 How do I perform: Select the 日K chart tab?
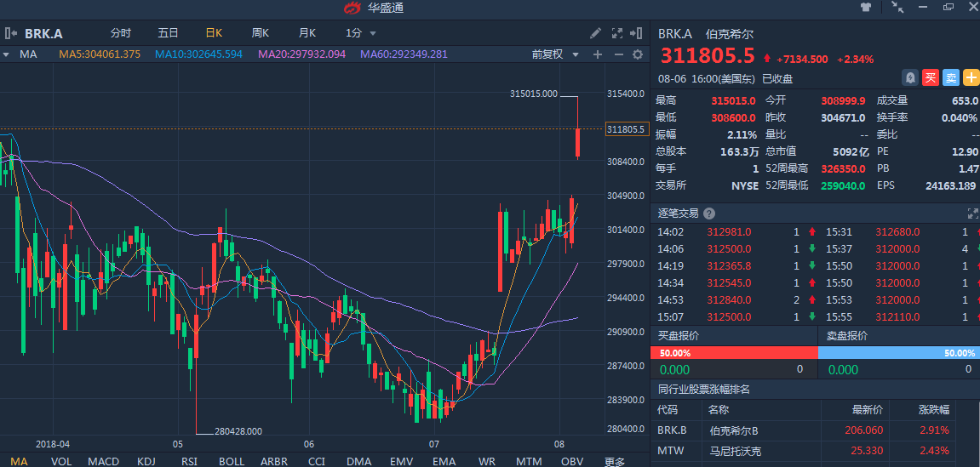pyautogui.click(x=214, y=33)
